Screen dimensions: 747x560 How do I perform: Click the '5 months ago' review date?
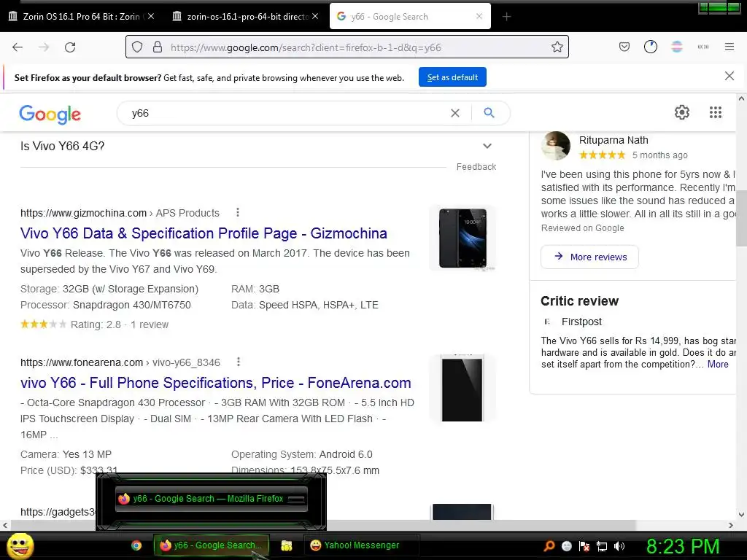tap(659, 155)
